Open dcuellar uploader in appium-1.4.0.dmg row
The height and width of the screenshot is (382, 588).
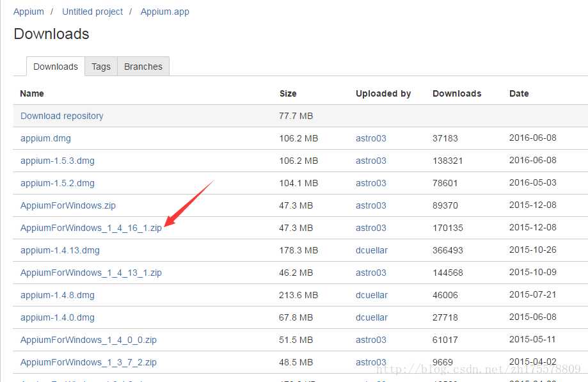point(372,317)
